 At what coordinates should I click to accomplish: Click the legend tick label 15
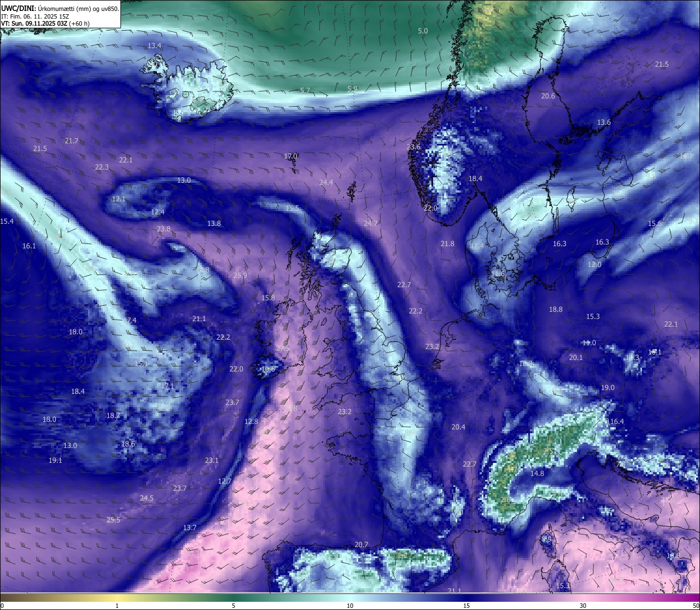click(466, 606)
